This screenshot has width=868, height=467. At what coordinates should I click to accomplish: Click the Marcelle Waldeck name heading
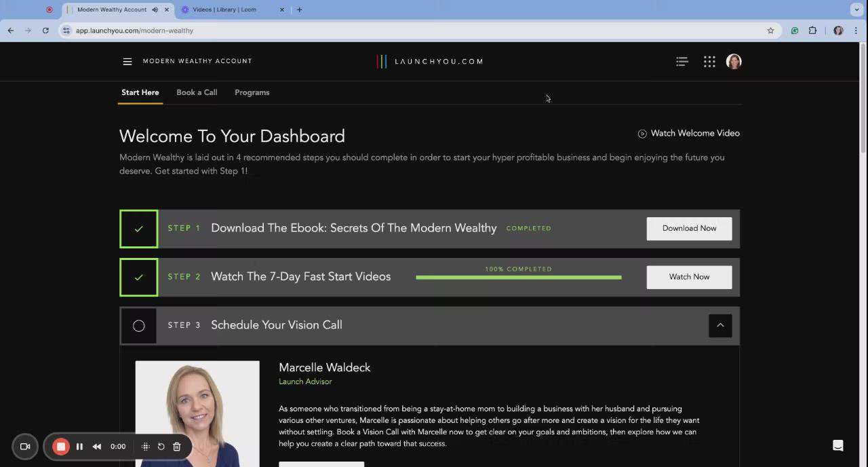tap(325, 368)
